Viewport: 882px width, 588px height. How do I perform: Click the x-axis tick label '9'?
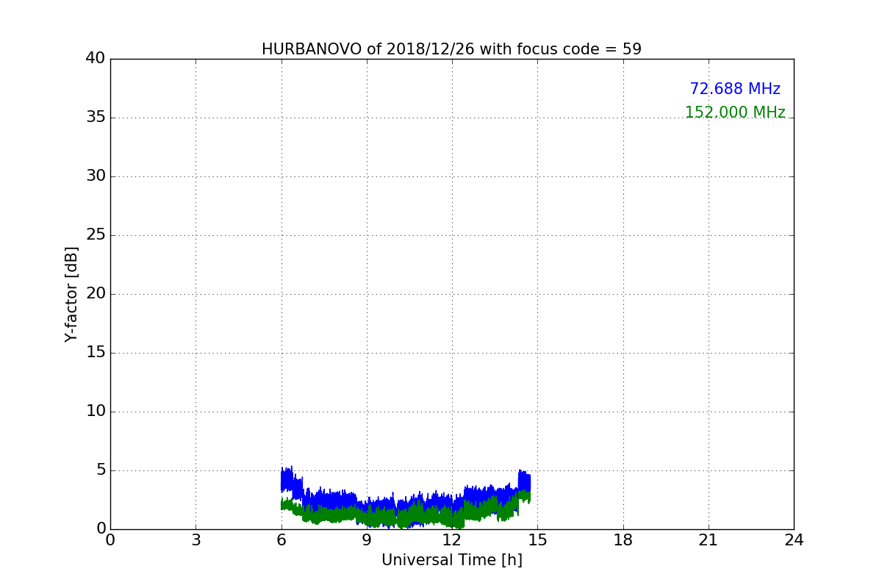[x=367, y=541]
